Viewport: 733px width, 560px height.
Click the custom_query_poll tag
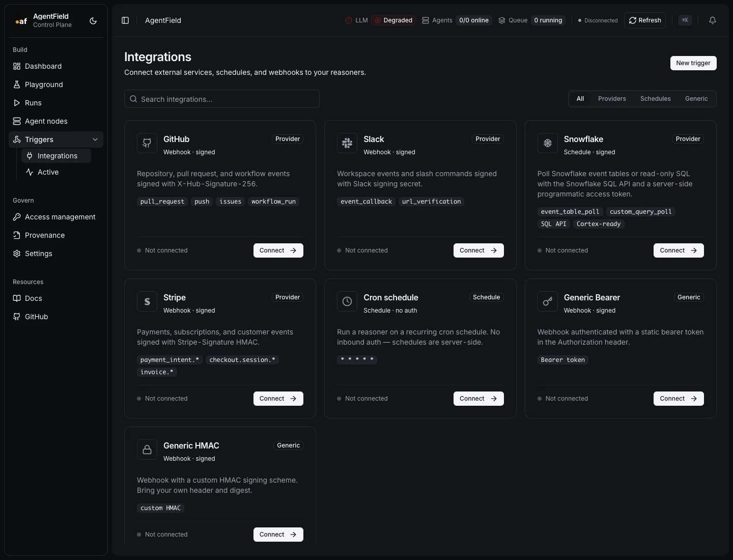tap(641, 212)
